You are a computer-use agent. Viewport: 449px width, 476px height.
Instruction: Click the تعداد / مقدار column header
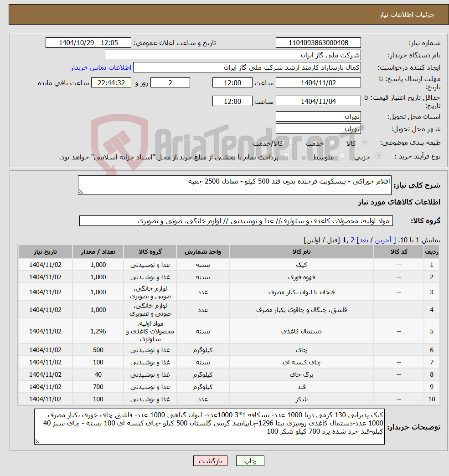coord(98,251)
